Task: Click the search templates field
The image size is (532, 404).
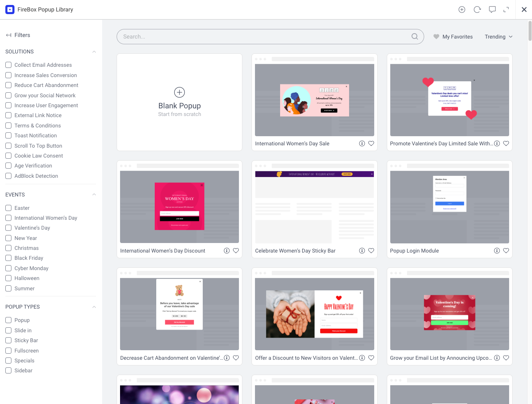Action: click(270, 37)
